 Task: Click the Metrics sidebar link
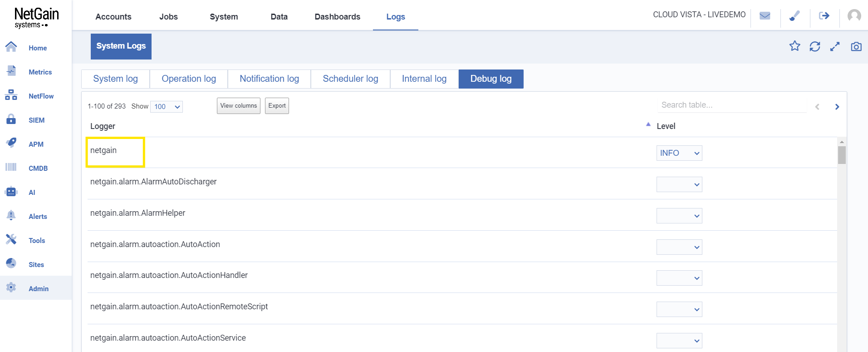tap(40, 72)
